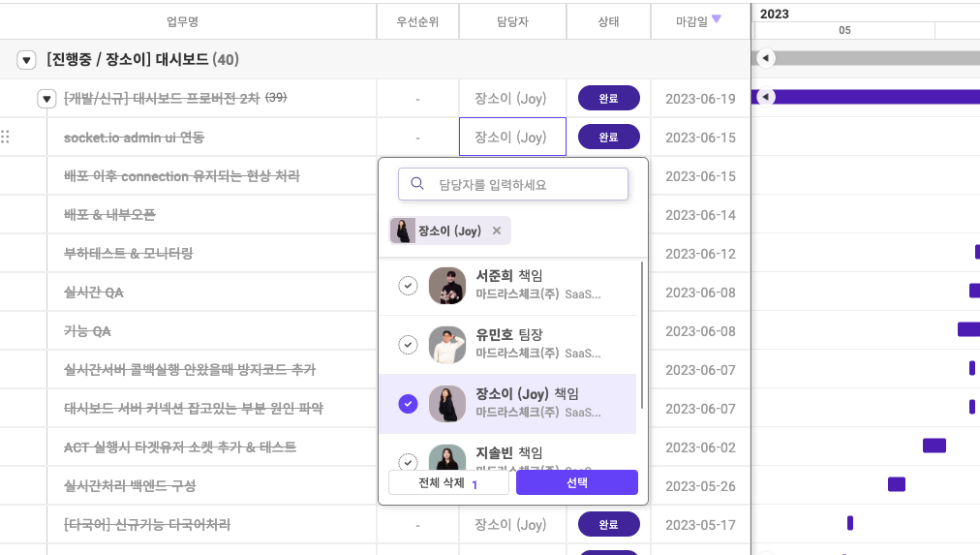Click 지솔빈's profile photo
The width and height of the screenshot is (980, 555).
tap(447, 457)
